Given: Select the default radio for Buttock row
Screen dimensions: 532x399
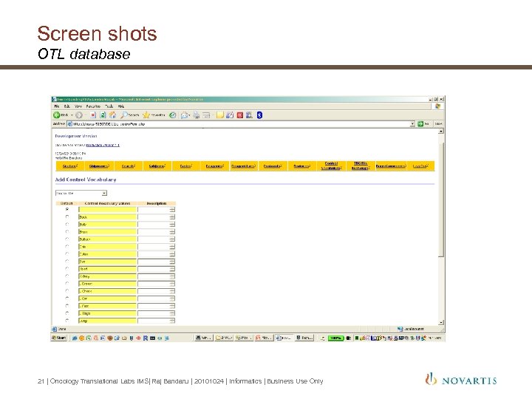Looking at the screenshot, I should point(66,239).
